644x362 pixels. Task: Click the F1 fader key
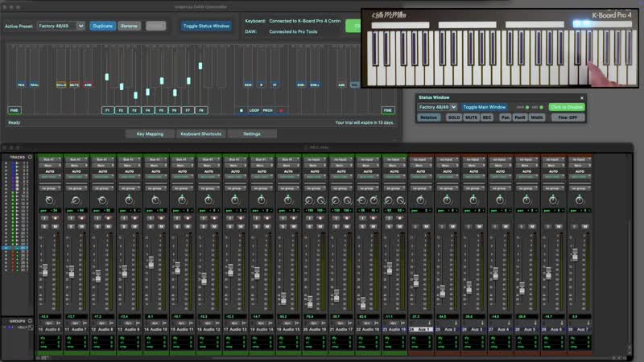point(108,110)
